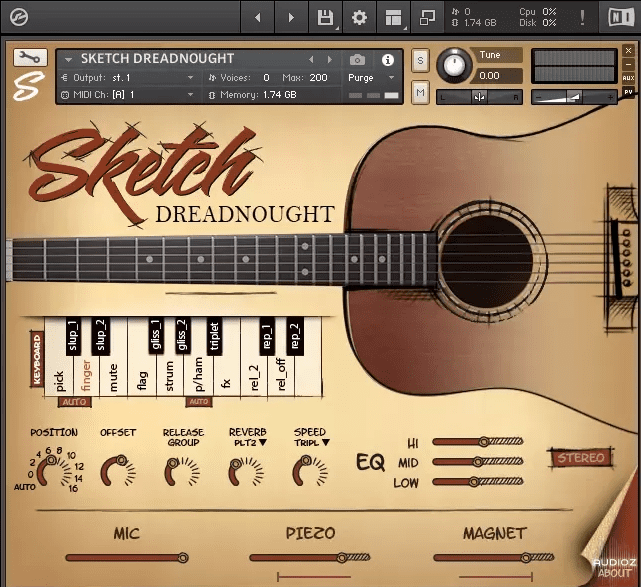Click the Sketch S logo icon

[28, 86]
